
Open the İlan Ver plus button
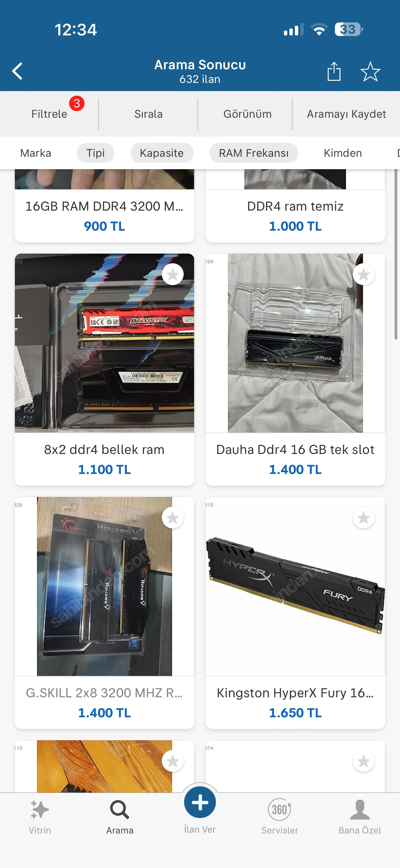click(200, 802)
